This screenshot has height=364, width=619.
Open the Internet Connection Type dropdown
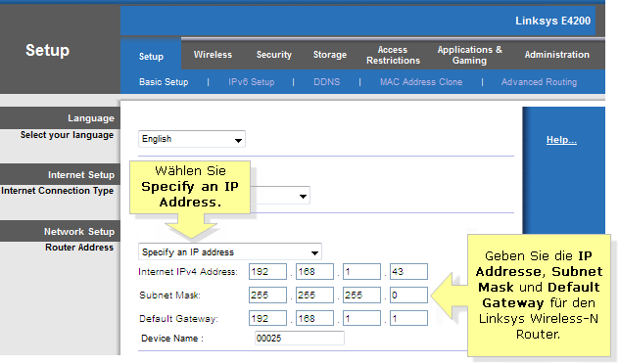coord(280,196)
